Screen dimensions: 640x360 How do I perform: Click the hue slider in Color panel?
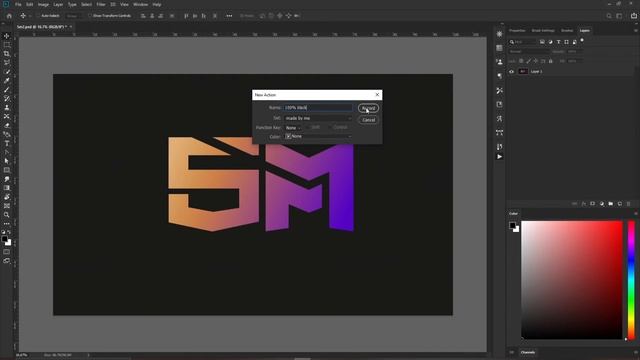coord(631,280)
